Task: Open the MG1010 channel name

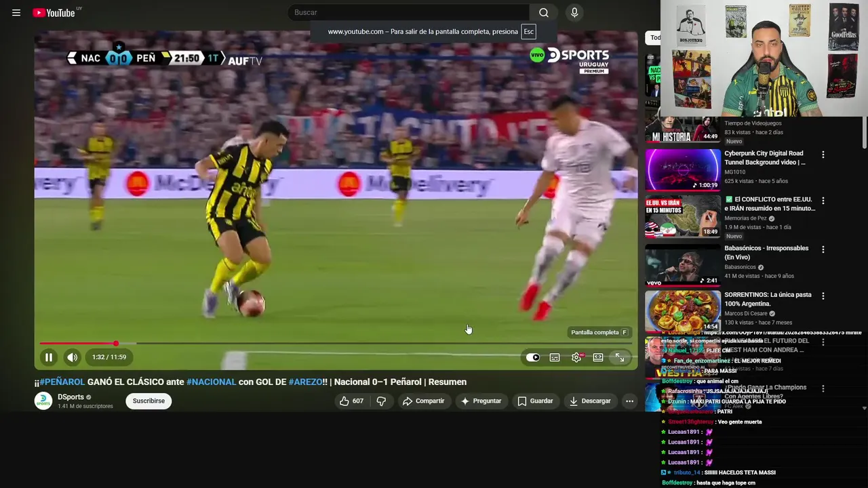Action: (x=734, y=172)
